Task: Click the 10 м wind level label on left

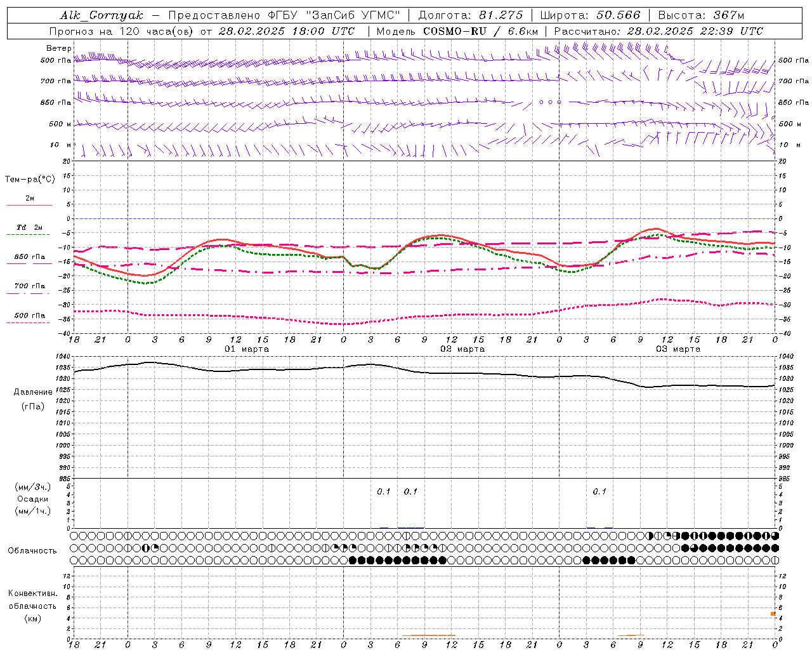Action: (61, 145)
